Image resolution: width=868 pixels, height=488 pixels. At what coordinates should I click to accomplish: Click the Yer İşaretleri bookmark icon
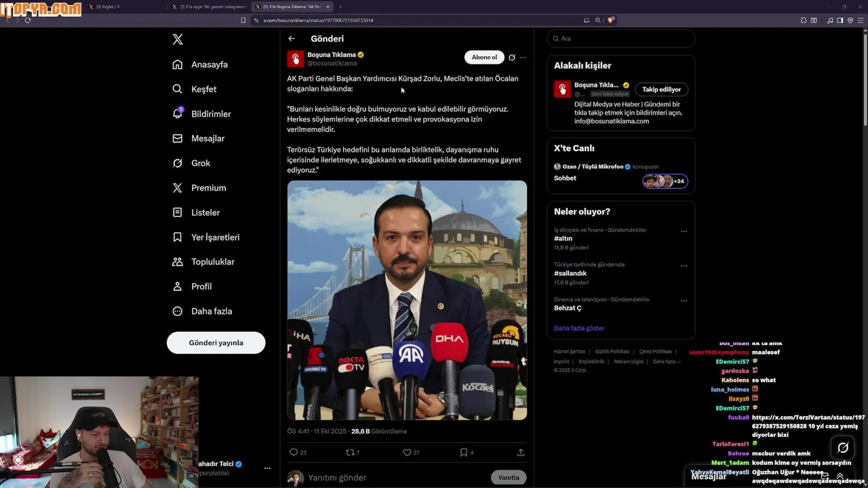178,237
